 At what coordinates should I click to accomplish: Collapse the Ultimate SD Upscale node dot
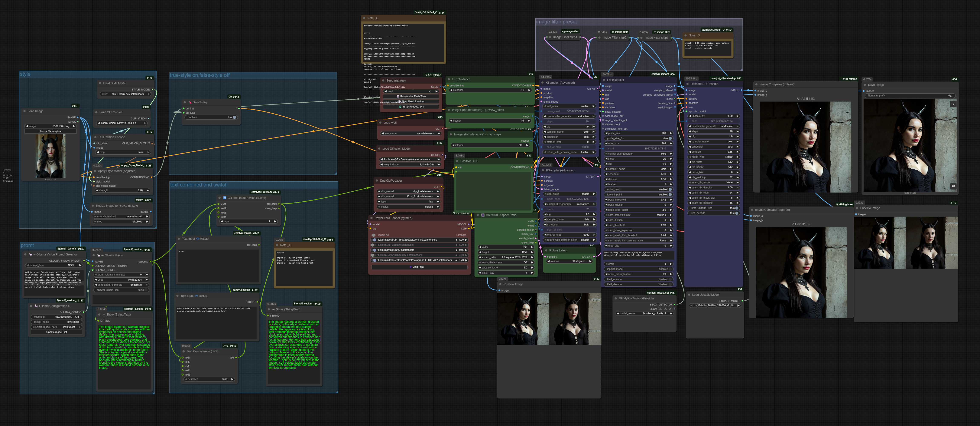[x=687, y=84]
